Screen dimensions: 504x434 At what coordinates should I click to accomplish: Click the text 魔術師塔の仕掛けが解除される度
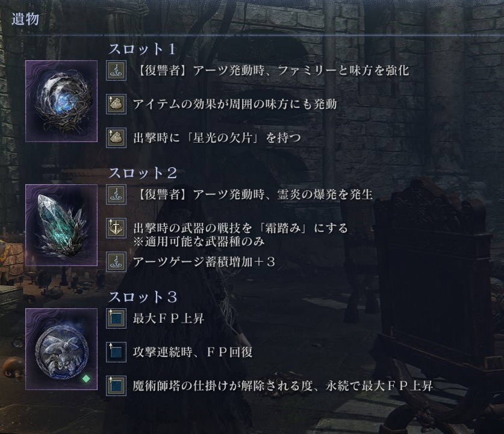coord(222,386)
